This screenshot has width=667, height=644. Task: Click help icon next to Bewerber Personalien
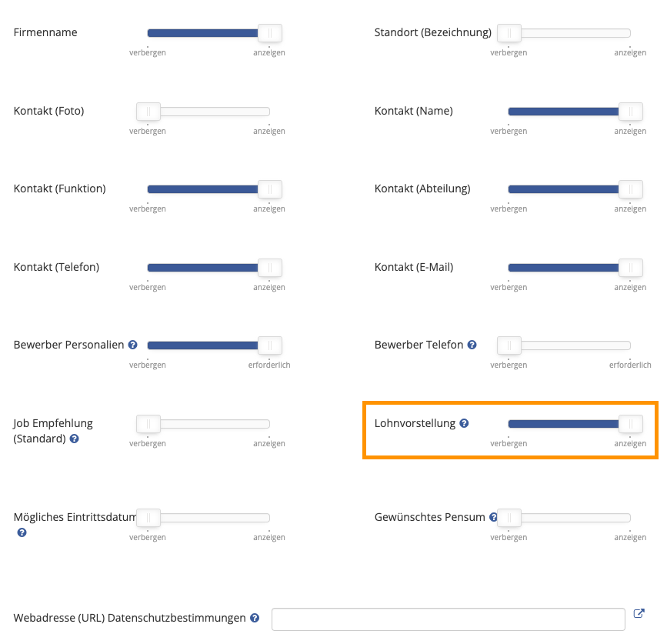[x=133, y=345]
